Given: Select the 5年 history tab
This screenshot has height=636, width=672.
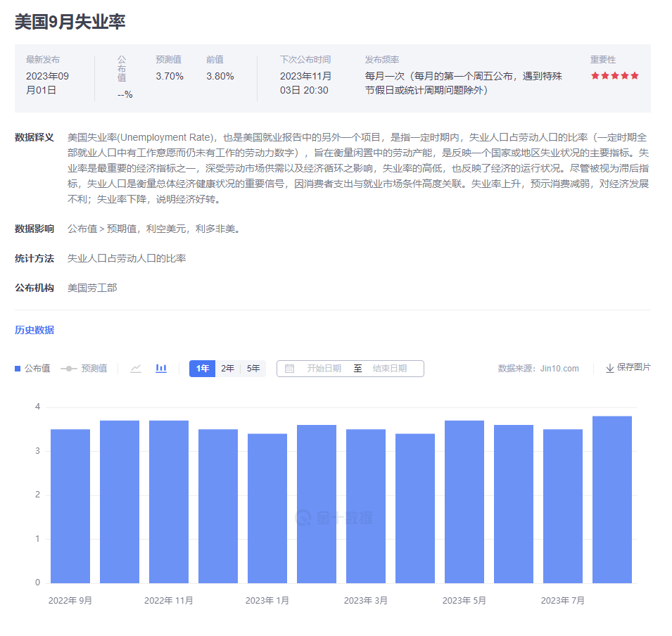Looking at the screenshot, I should [x=252, y=368].
